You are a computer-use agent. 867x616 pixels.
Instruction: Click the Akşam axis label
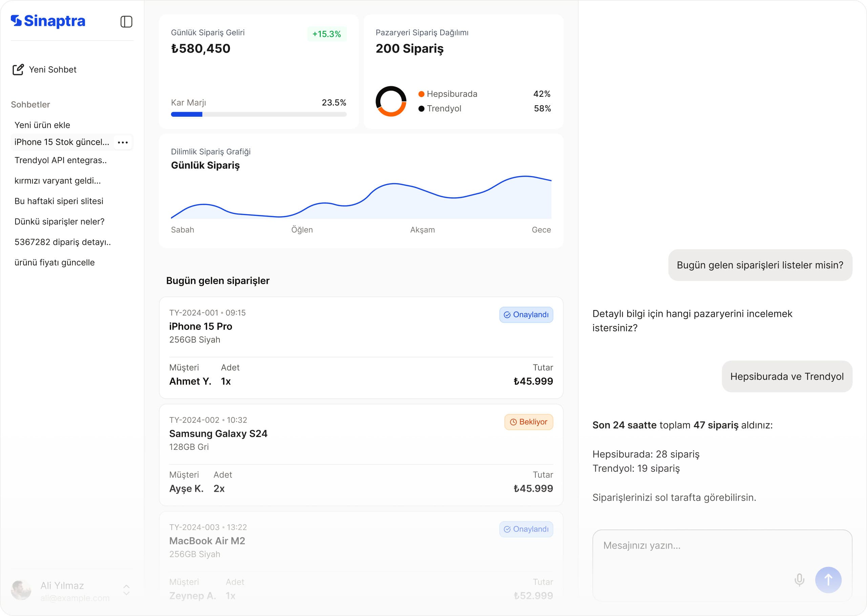422,230
